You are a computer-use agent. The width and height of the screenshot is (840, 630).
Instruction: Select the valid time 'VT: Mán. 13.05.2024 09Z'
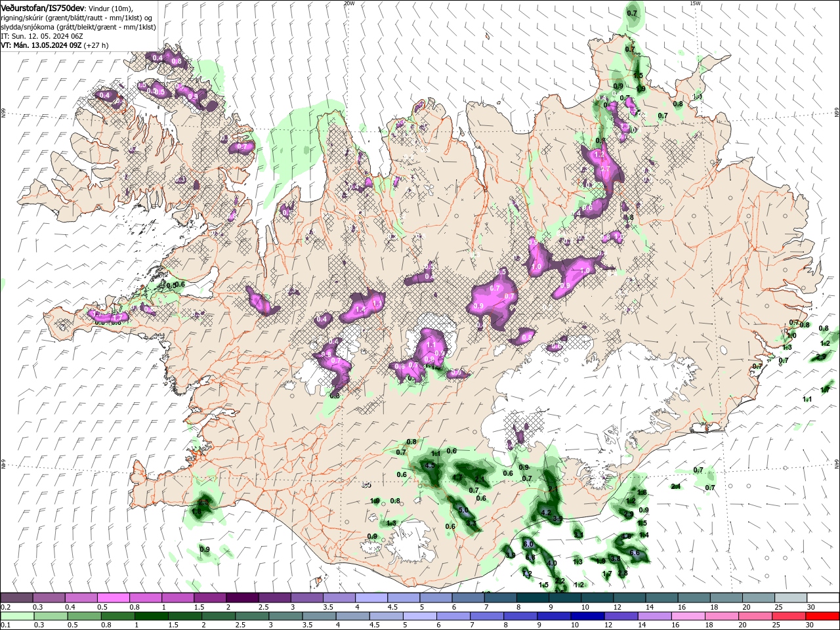pyautogui.click(x=41, y=45)
